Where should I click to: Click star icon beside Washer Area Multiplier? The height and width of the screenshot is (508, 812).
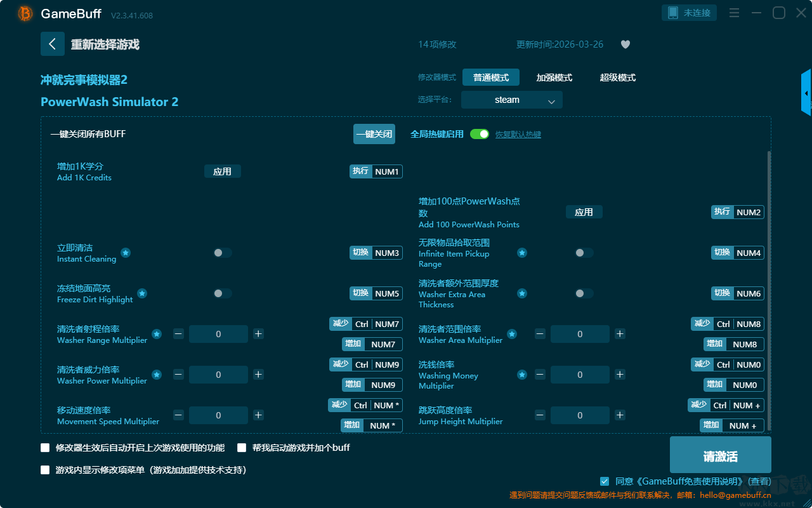coord(511,334)
